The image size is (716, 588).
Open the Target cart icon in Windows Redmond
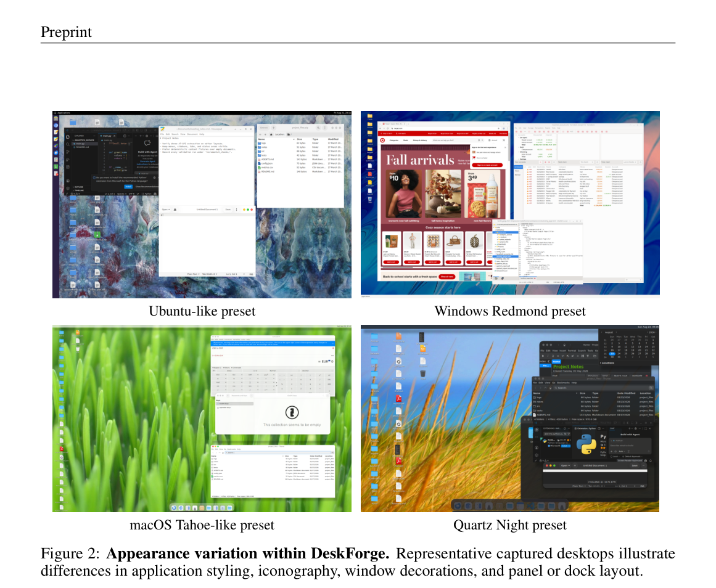tap(504, 140)
